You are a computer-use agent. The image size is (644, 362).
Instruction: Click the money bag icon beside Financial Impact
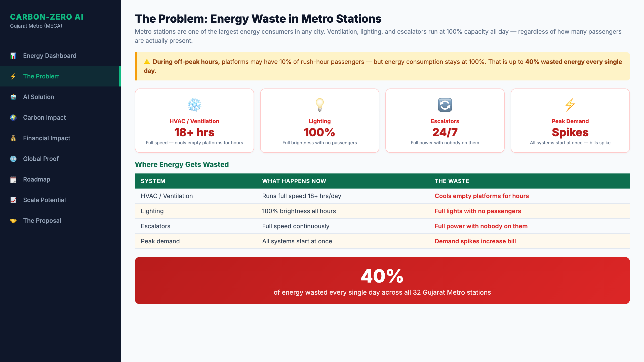(x=13, y=138)
